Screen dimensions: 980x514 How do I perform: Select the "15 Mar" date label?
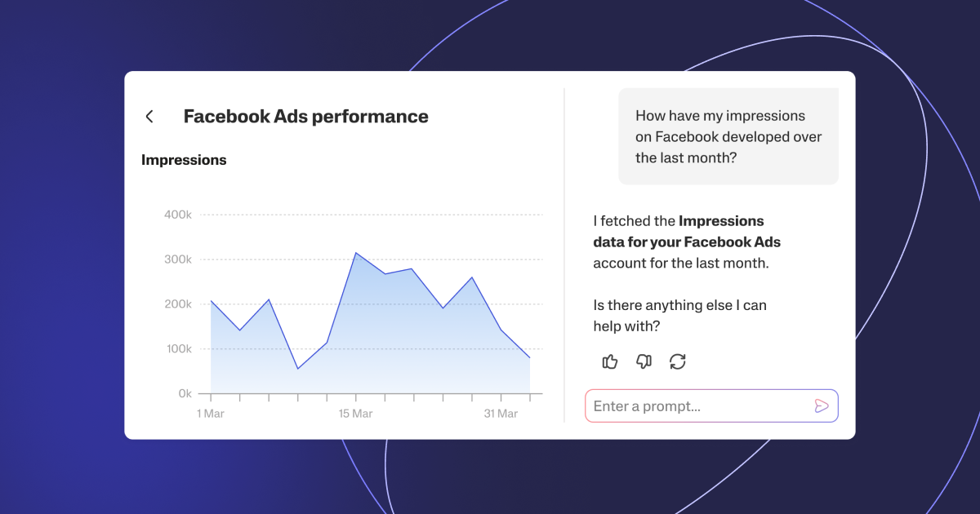pyautogui.click(x=355, y=414)
